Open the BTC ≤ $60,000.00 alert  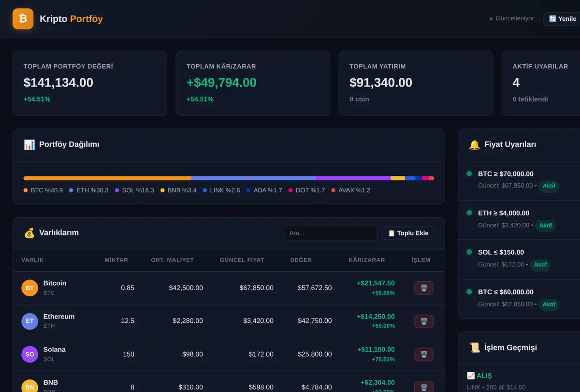point(519,299)
